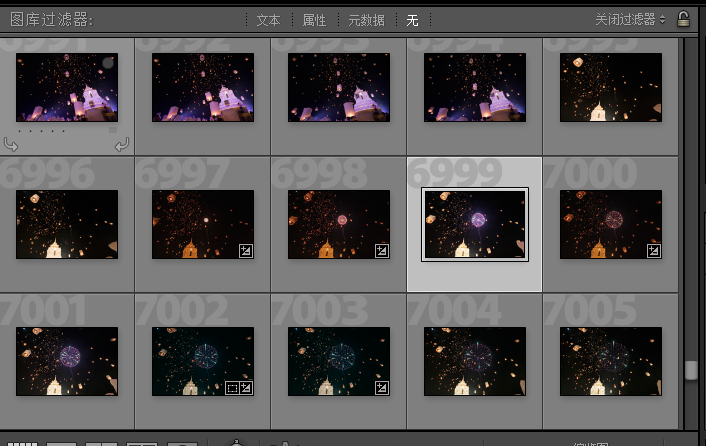Select the 元数据 filter tab
Screen dimensions: 706x446
point(366,20)
